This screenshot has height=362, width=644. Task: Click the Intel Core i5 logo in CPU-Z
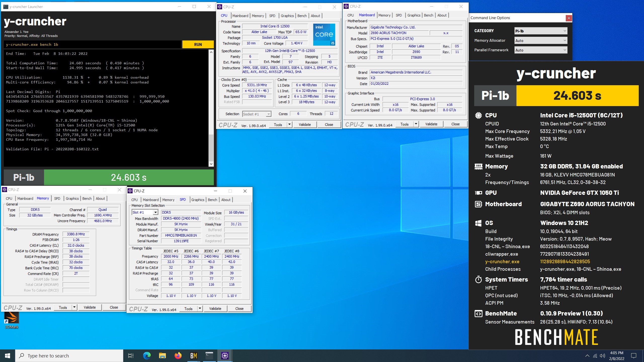[324, 35]
